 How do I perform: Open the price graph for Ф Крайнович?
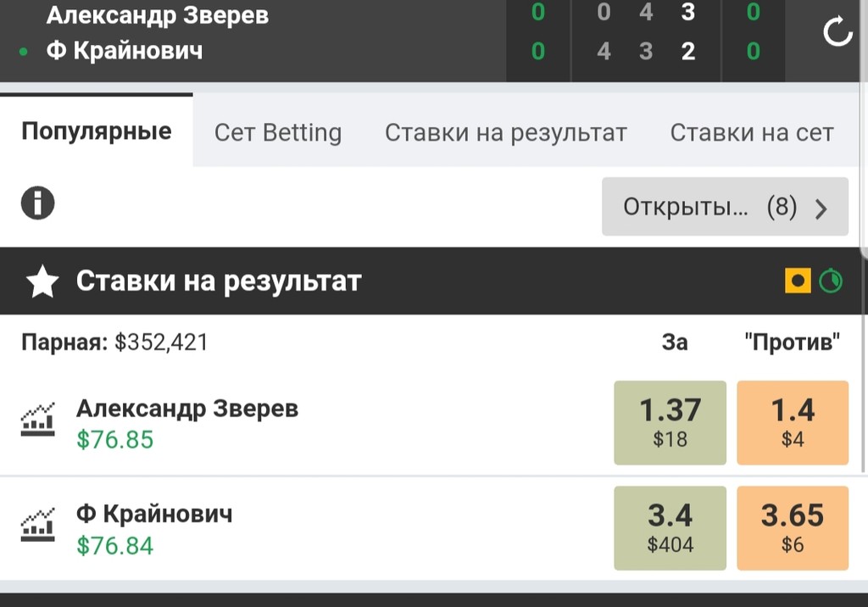coord(38,526)
